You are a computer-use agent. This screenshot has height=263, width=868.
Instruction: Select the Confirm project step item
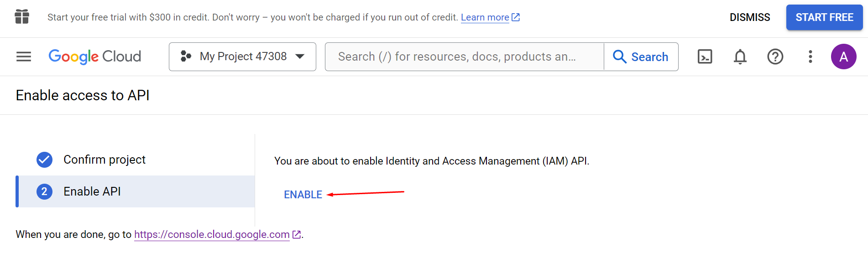[104, 160]
